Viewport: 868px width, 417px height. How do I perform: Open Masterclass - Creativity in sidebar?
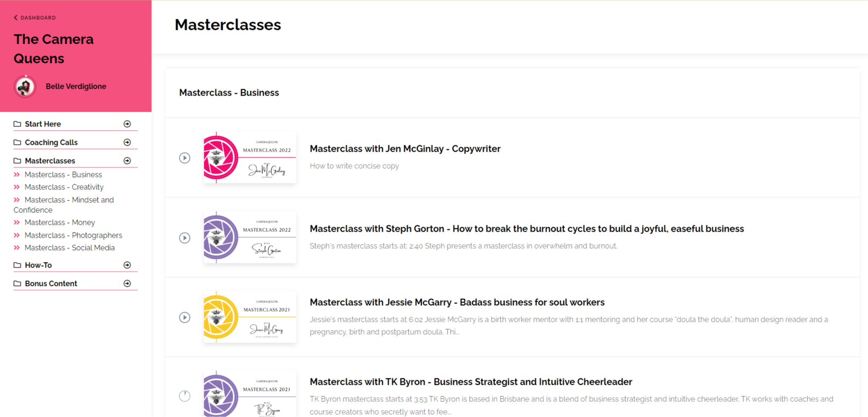point(64,187)
